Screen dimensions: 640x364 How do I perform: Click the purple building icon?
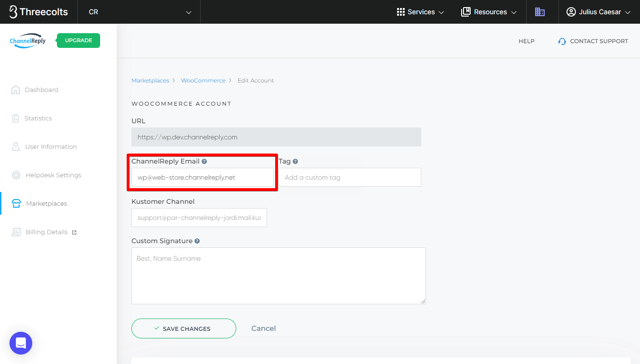540,12
